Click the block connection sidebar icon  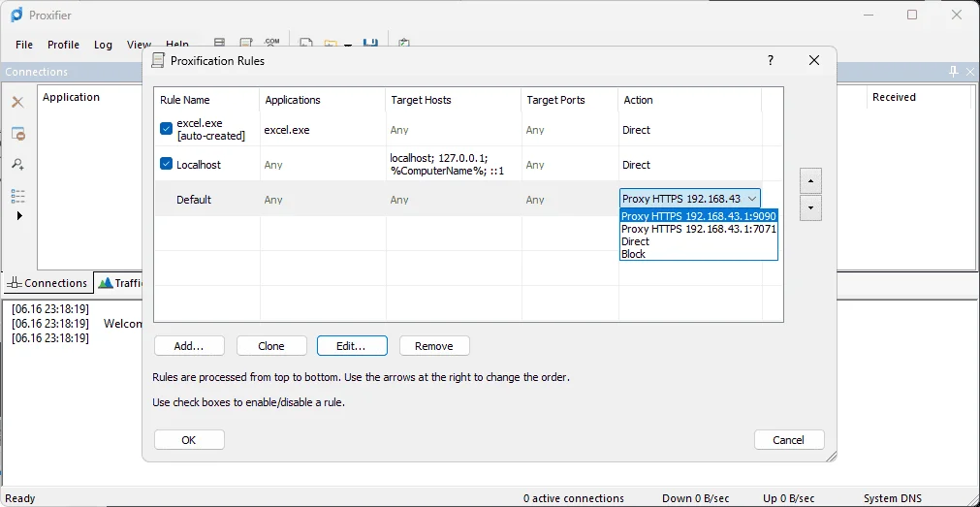[x=18, y=134]
